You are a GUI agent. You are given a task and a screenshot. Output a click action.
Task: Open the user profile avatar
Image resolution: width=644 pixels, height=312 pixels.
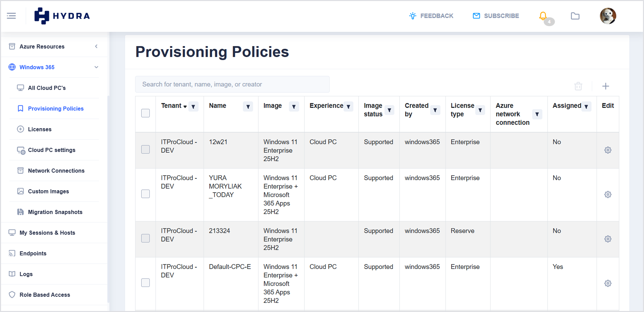pos(608,16)
